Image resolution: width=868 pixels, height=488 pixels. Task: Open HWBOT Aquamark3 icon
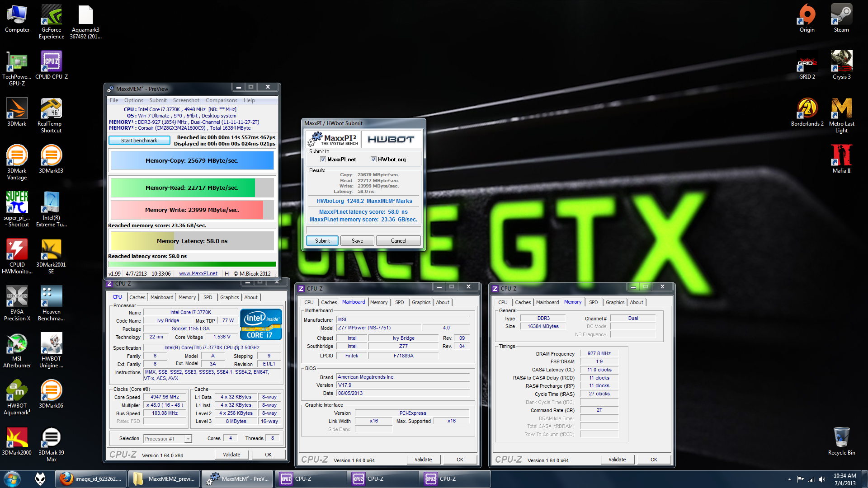[x=17, y=397]
